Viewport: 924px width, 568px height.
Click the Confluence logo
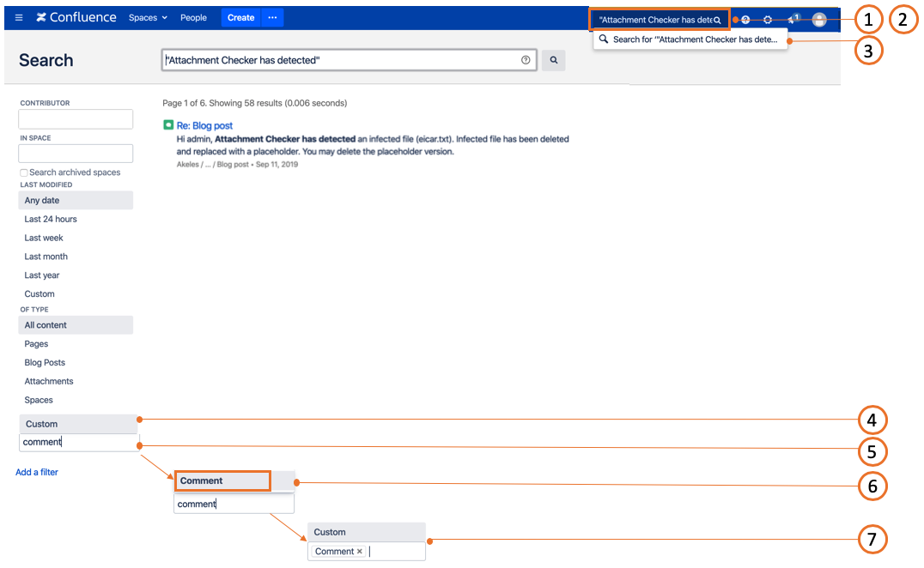point(76,18)
